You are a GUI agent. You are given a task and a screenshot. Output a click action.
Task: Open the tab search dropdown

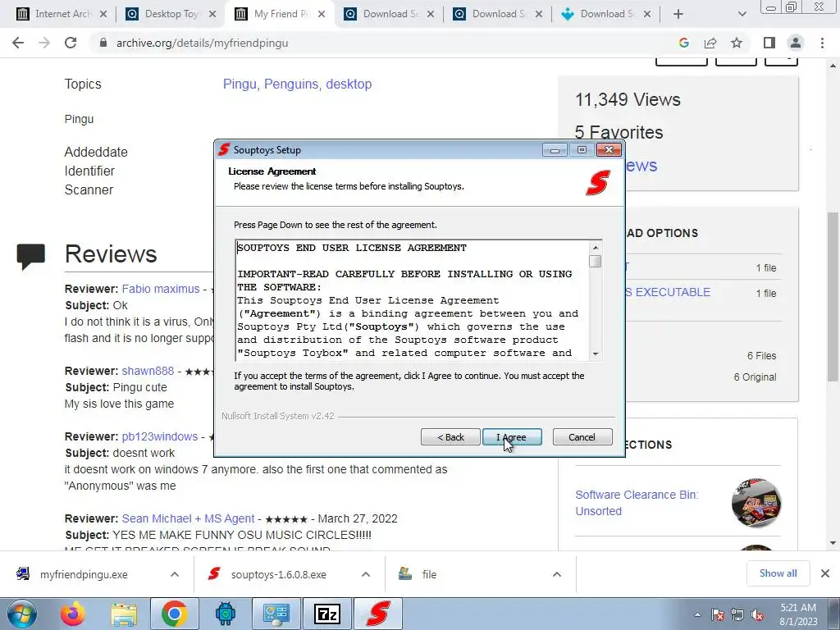point(742,14)
